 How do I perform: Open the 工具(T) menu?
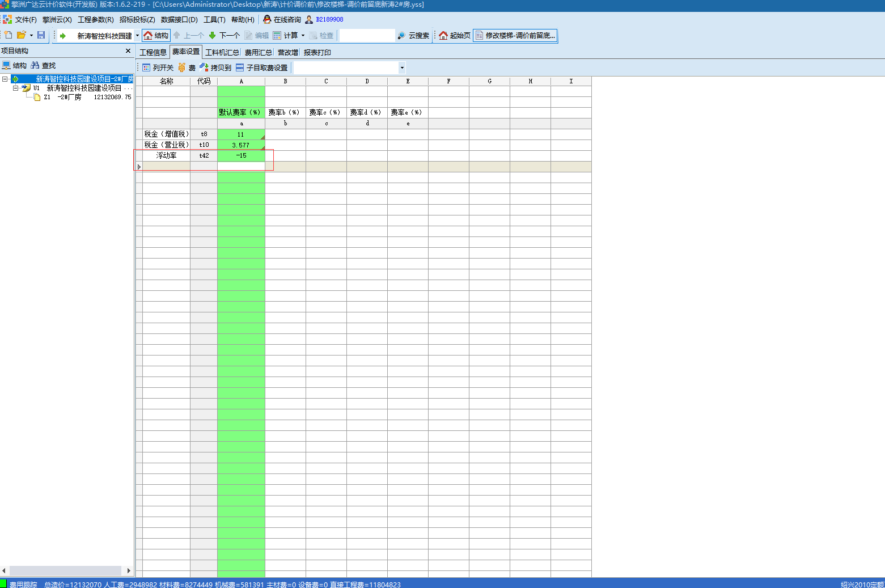[x=214, y=19]
